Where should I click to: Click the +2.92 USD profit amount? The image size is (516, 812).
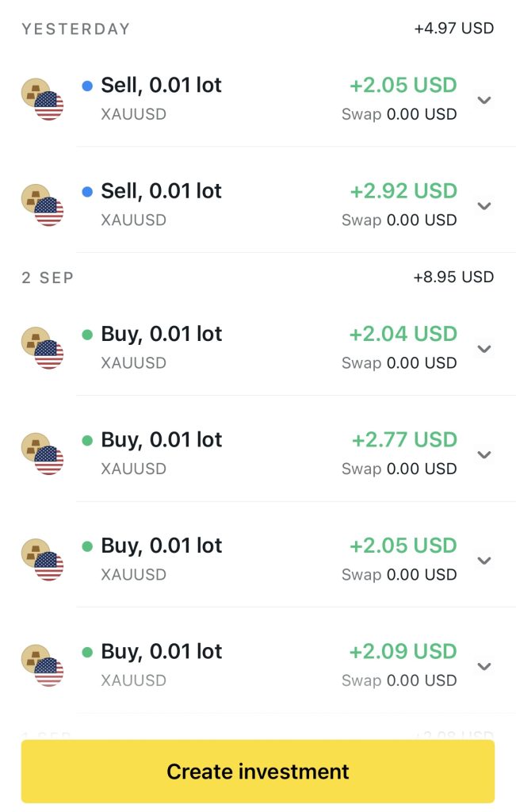[403, 191]
